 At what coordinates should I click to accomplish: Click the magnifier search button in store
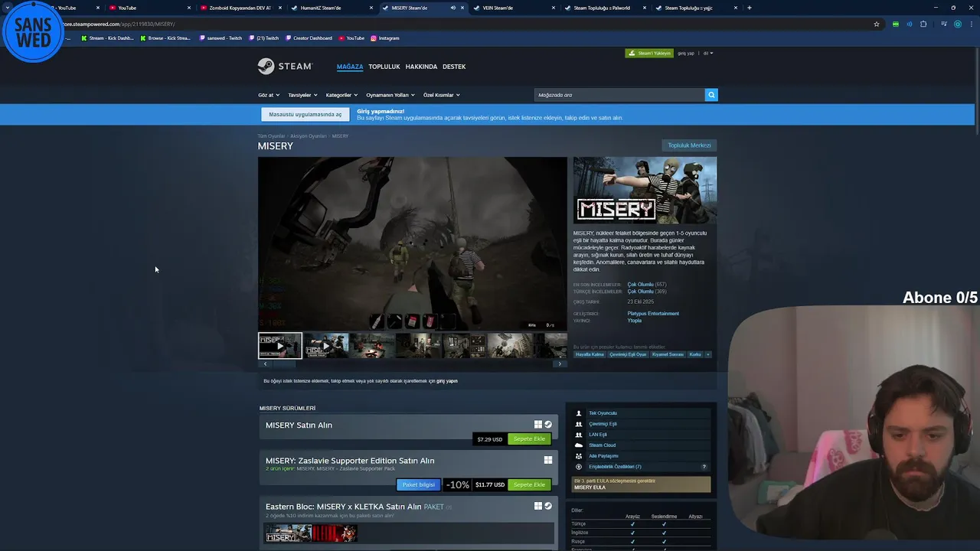point(711,95)
